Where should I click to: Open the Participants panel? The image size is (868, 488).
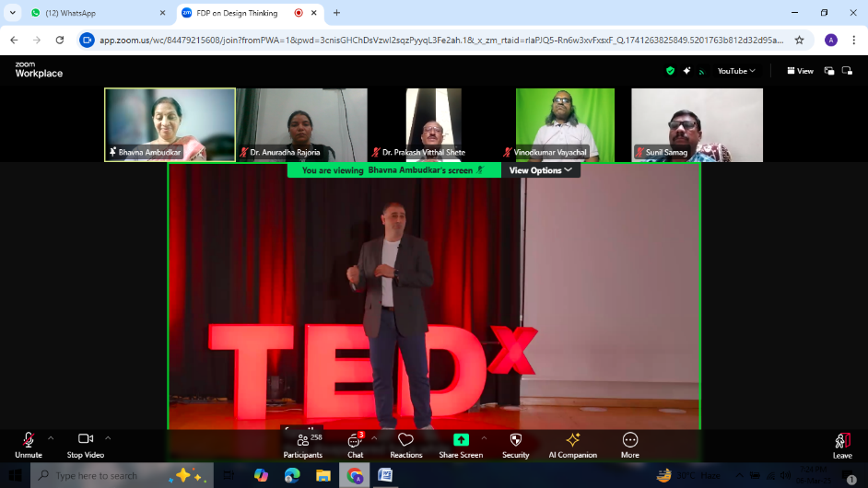tap(302, 444)
